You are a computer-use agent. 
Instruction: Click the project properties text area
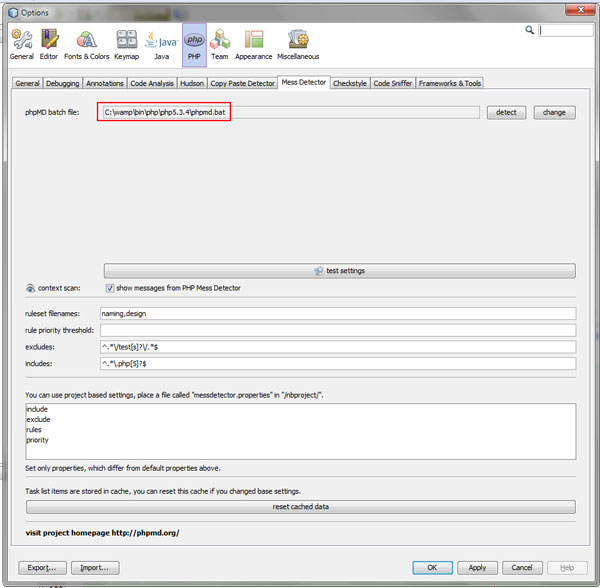301,432
